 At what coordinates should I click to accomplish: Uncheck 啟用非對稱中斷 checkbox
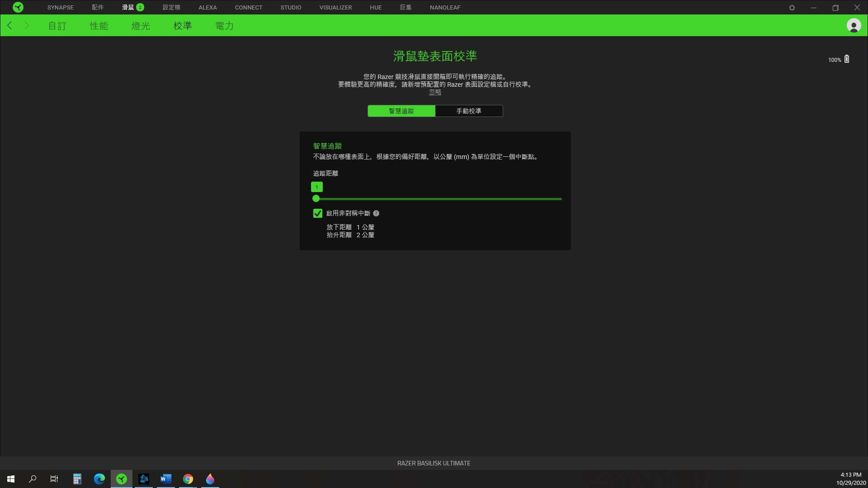tap(318, 213)
